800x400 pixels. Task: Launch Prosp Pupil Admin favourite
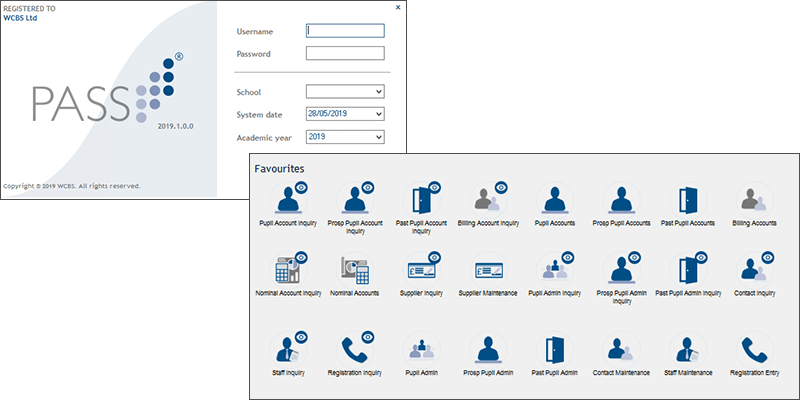[488, 350]
